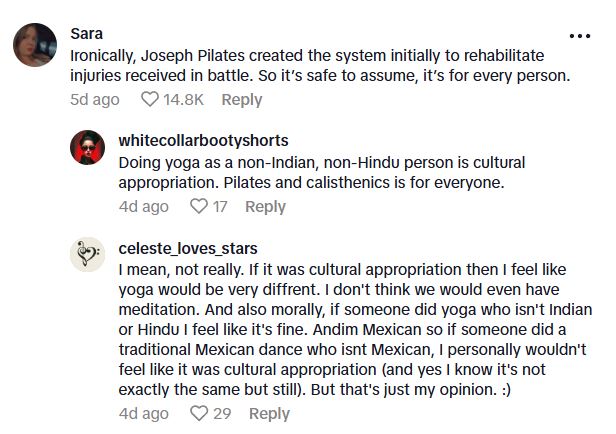Open whitecollarbootyshorts' red avatar
The image size is (616, 434).
tap(87, 148)
